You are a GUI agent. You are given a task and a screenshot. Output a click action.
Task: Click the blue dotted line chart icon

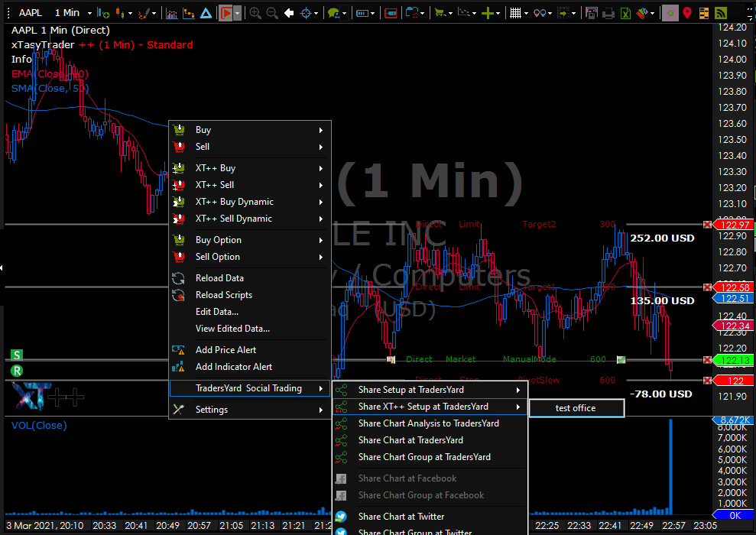click(x=463, y=13)
